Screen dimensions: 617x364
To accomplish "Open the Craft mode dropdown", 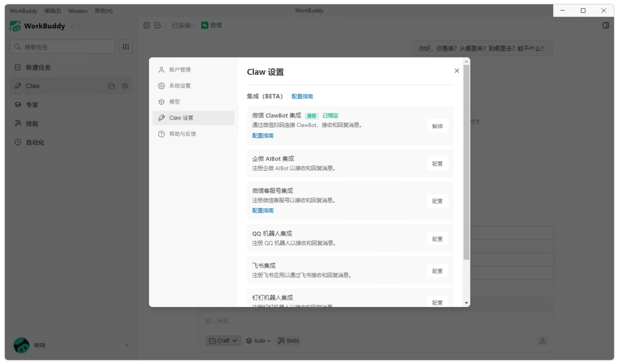I will pos(223,341).
